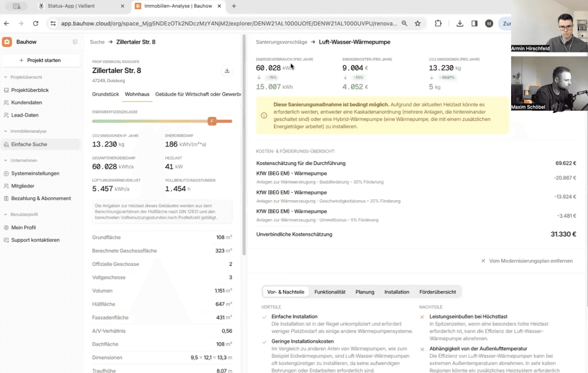Open Gebäude für Wirtschaft oder Gewerbe tab
Viewport: 588px width, 373px height.
pos(198,94)
